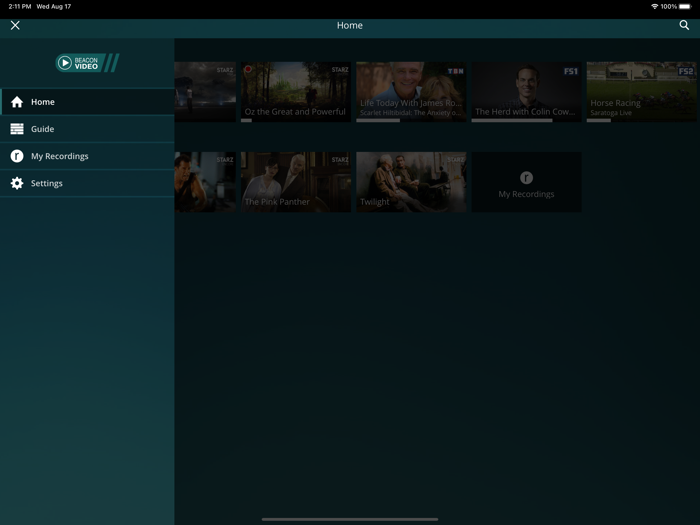Click the Guide grid icon
Screen dimensions: 700x525
click(17, 129)
